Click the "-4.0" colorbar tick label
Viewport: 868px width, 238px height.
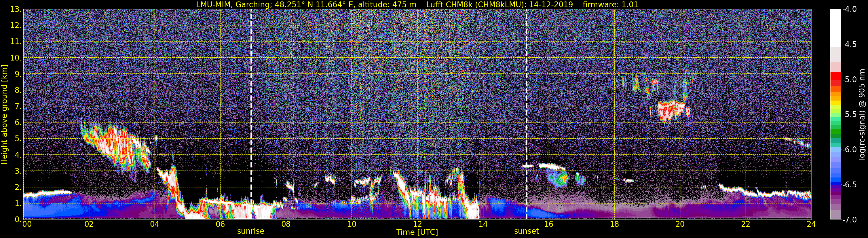(x=849, y=10)
